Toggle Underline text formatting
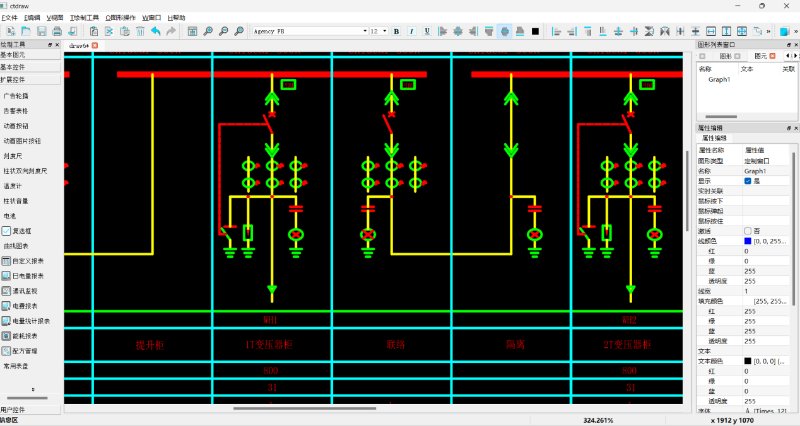The image size is (800, 426). pyautogui.click(x=425, y=31)
